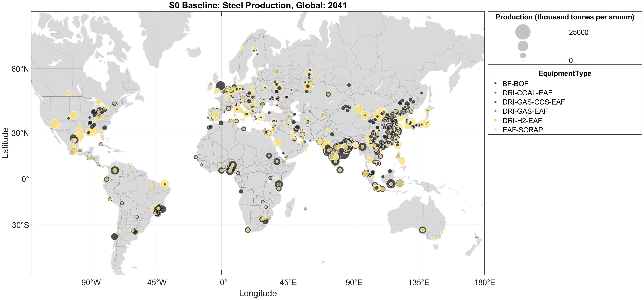Viewport: 644px width, 300px height.
Task: Click the green dot in Siberia
Action: point(357,61)
